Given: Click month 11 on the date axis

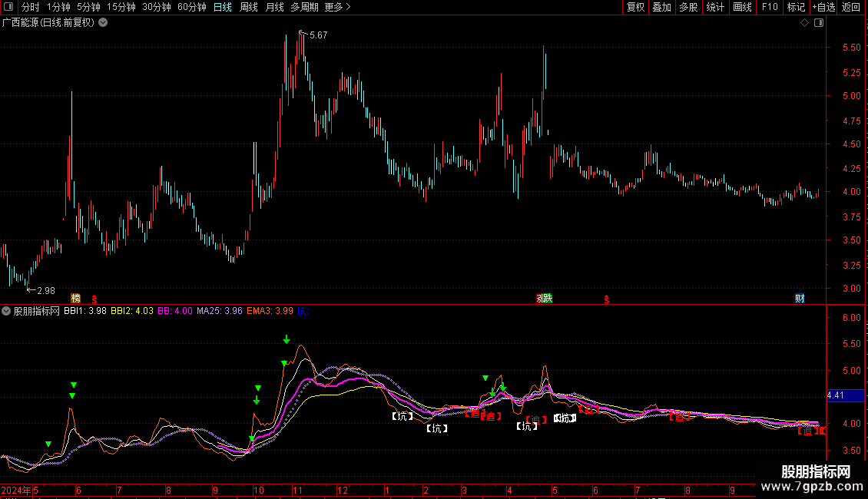Looking at the screenshot, I should click(x=298, y=491).
